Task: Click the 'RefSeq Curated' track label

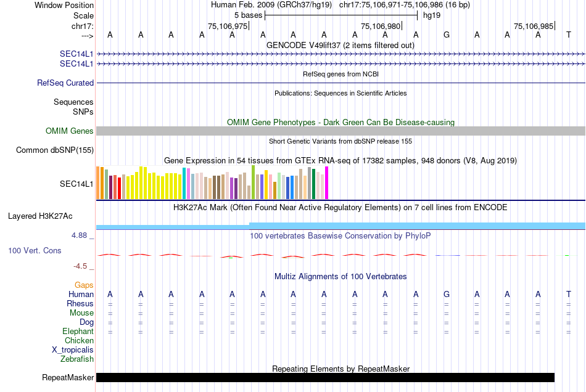Action: pyautogui.click(x=65, y=83)
